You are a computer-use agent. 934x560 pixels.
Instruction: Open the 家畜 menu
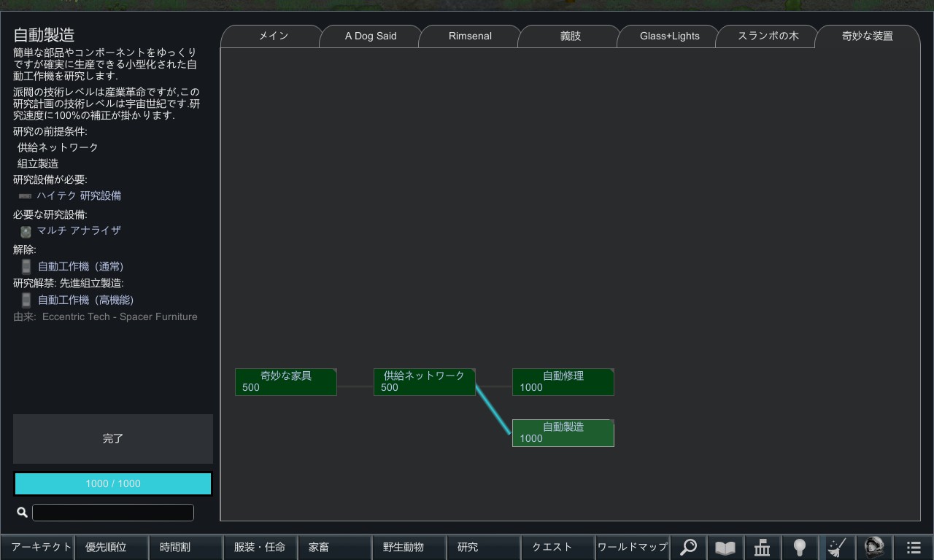[335, 547]
